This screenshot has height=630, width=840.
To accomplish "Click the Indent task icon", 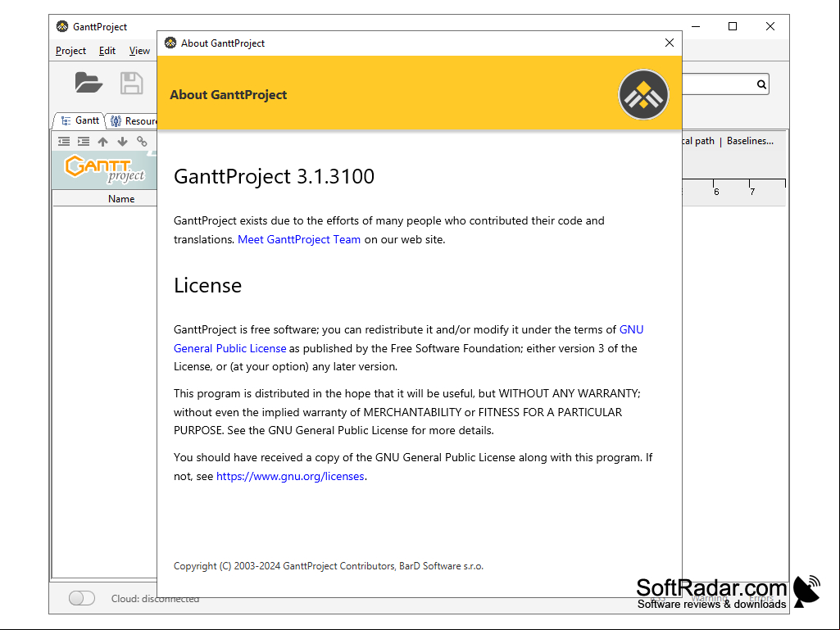I will click(x=84, y=142).
